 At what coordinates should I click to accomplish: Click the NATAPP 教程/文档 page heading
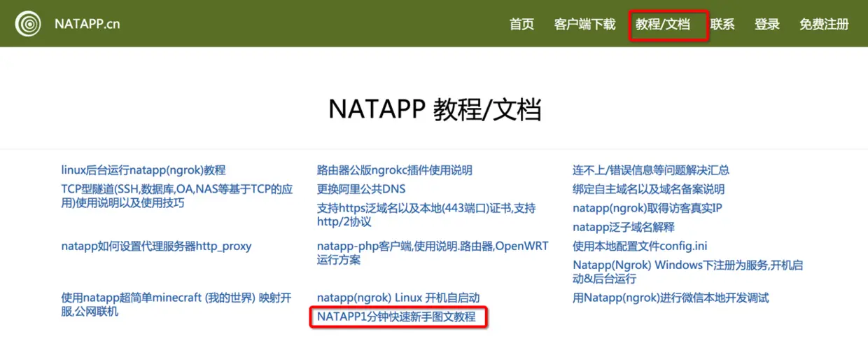435,110
